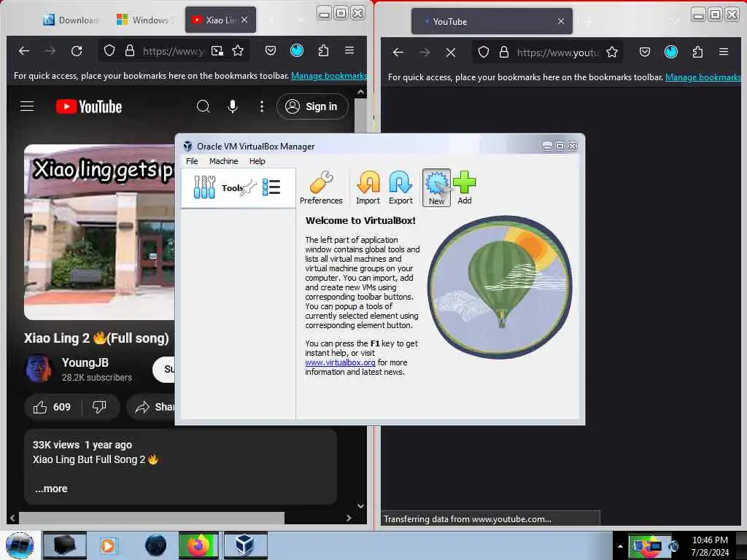Open Pocket save icon in left browser
747x560 pixels.
tap(271, 50)
